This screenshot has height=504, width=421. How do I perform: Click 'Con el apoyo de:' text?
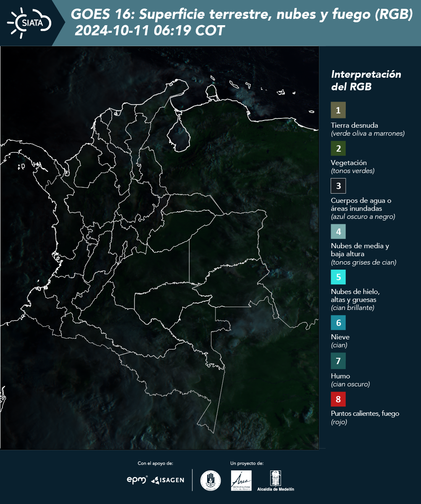coord(155,463)
